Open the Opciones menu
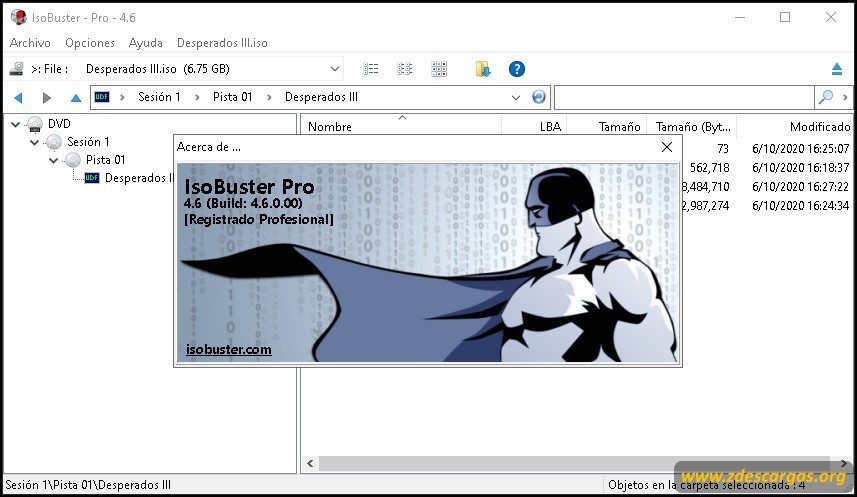The image size is (857, 497). 90,43
